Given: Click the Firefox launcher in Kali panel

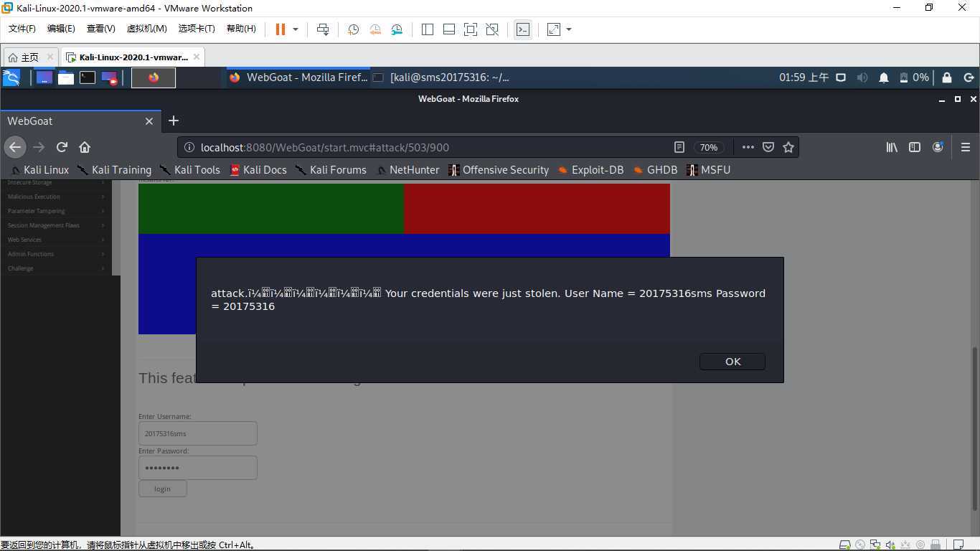Looking at the screenshot, I should click(154, 77).
